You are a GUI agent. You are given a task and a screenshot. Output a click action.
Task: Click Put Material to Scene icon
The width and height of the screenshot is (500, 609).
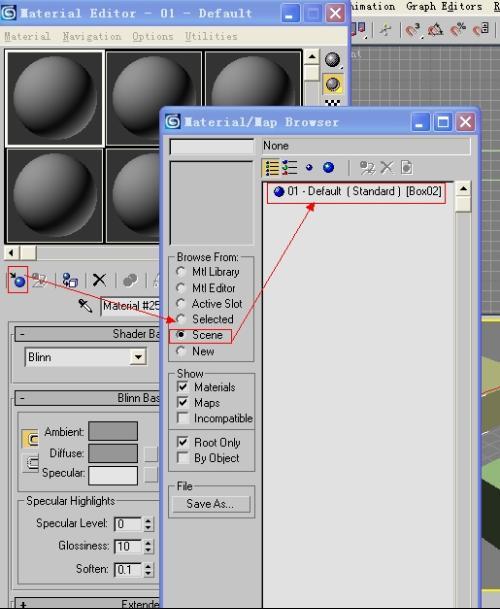point(40,280)
